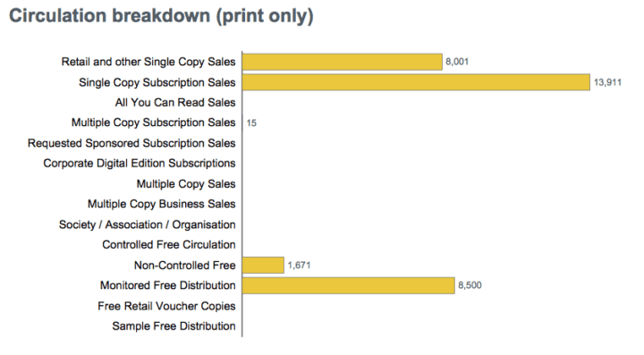Click the Retail and other Single Copy Sales bar
Image resolution: width=644 pixels, height=355 pixels.
[x=342, y=62]
